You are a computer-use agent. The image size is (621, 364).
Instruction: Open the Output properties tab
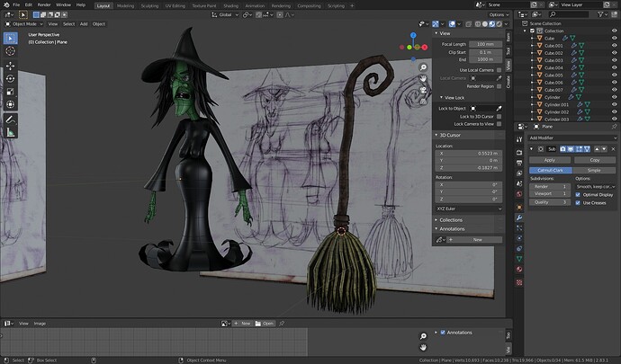point(519,163)
